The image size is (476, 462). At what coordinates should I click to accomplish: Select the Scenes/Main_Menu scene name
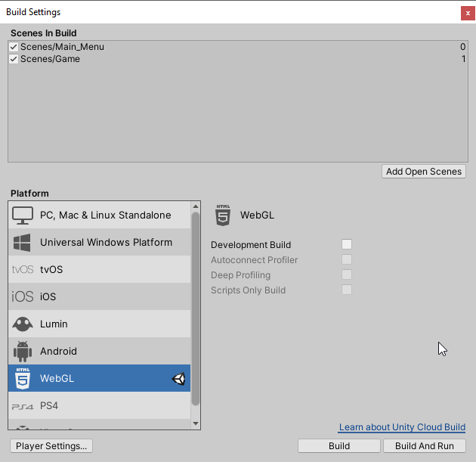pyautogui.click(x=62, y=47)
